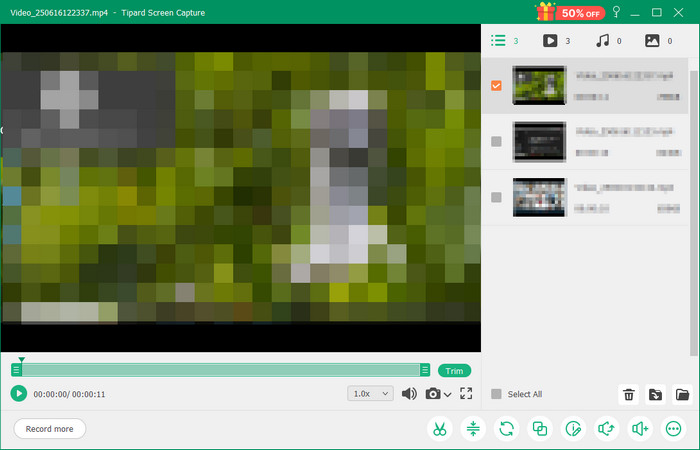Switch to the audio recordings tab
This screenshot has height=450, width=700.
(608, 41)
